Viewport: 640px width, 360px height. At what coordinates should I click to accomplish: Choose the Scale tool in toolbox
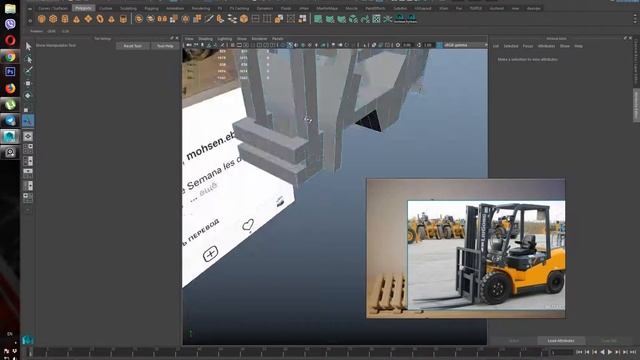[27, 109]
